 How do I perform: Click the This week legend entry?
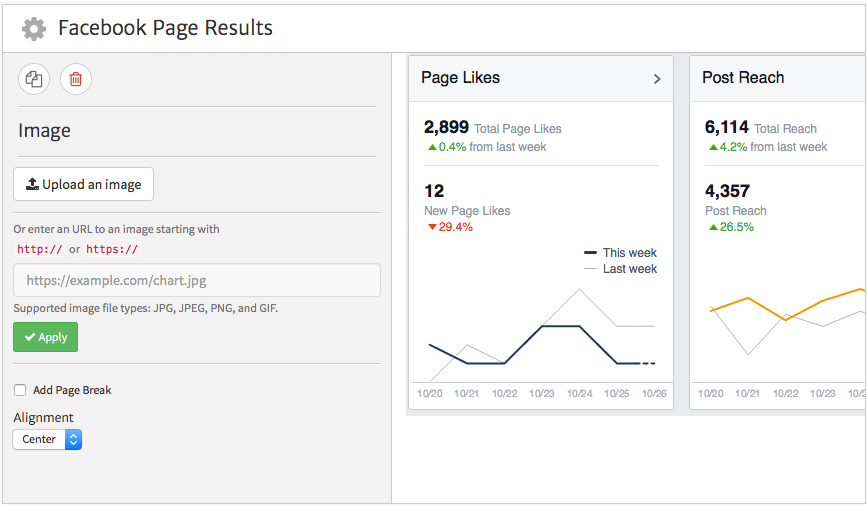tap(620, 253)
